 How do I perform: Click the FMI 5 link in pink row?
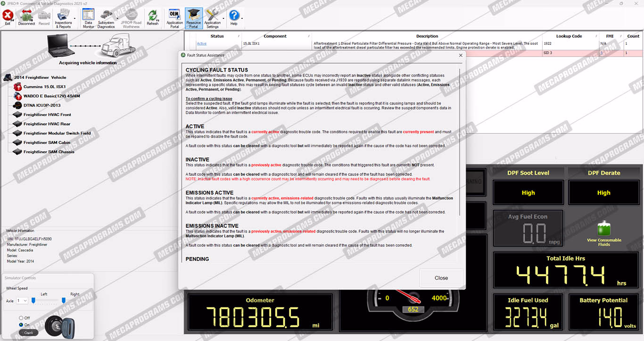pos(602,53)
